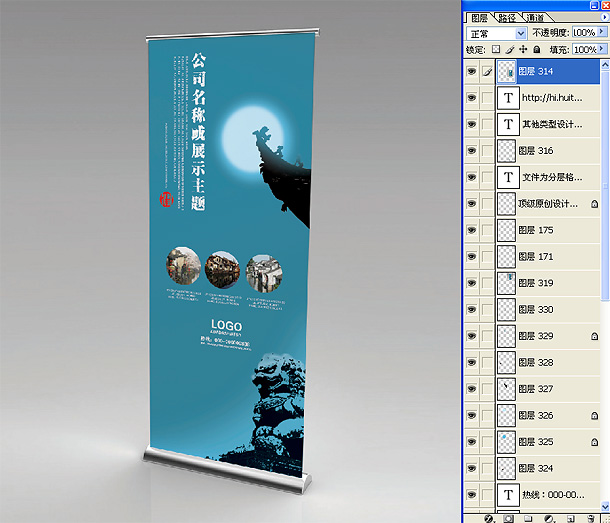Delete layer trash icon
This screenshot has height=523, width=610.
pos(591,519)
